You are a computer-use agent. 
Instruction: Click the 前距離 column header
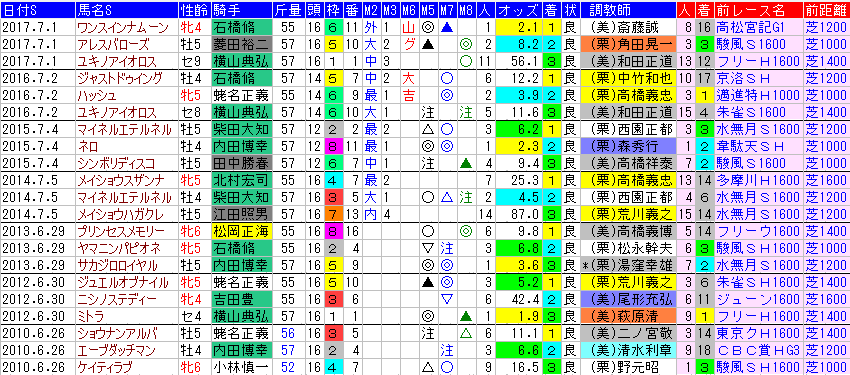point(826,9)
